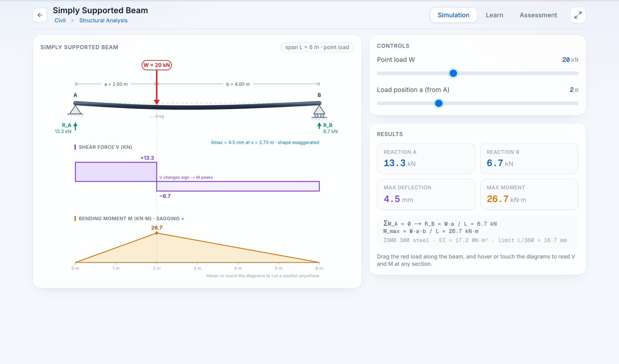619x364 pixels.
Task: Click the '−6.7' shear value label
Action: pos(165,196)
